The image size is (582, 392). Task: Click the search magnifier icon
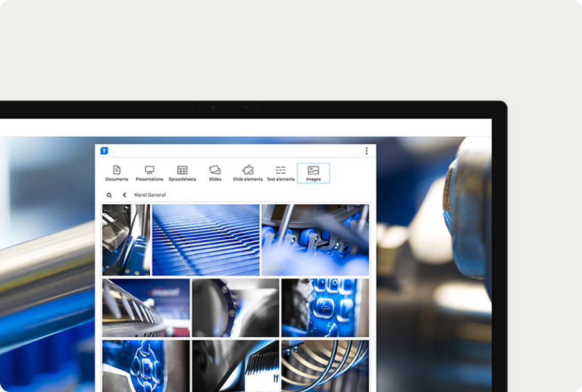[x=109, y=195]
